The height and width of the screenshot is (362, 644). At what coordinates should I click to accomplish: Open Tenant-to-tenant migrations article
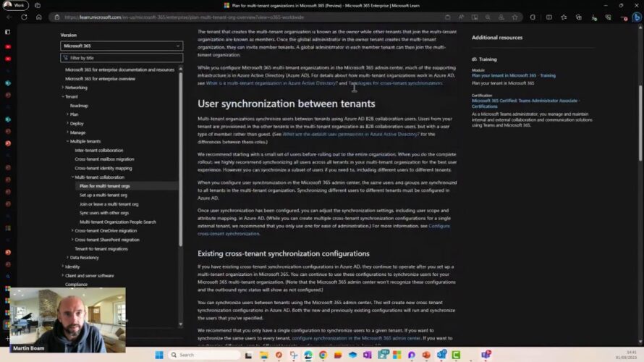click(x=101, y=248)
